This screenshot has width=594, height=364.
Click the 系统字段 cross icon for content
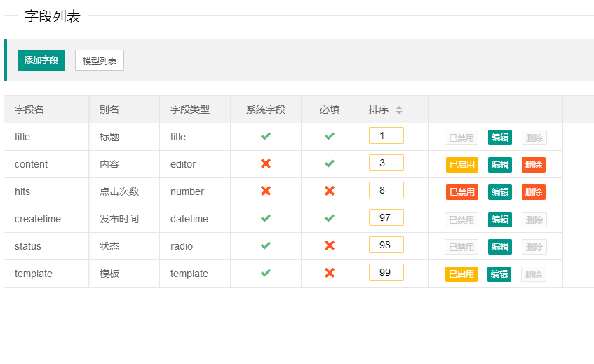(x=266, y=164)
